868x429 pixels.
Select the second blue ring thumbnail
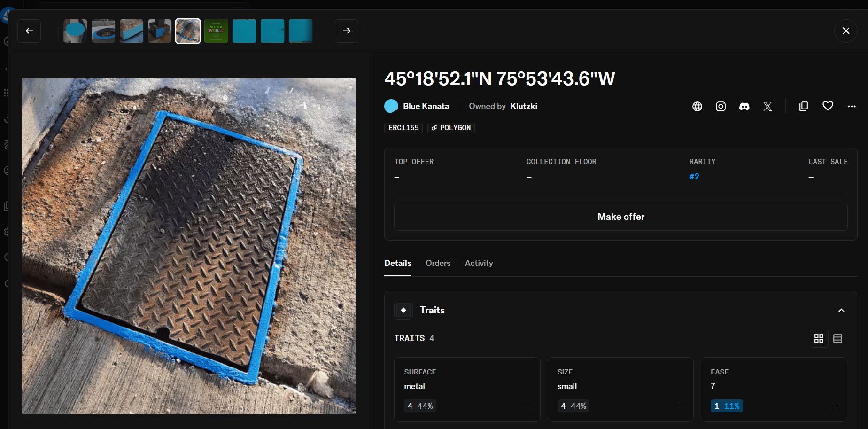point(103,31)
